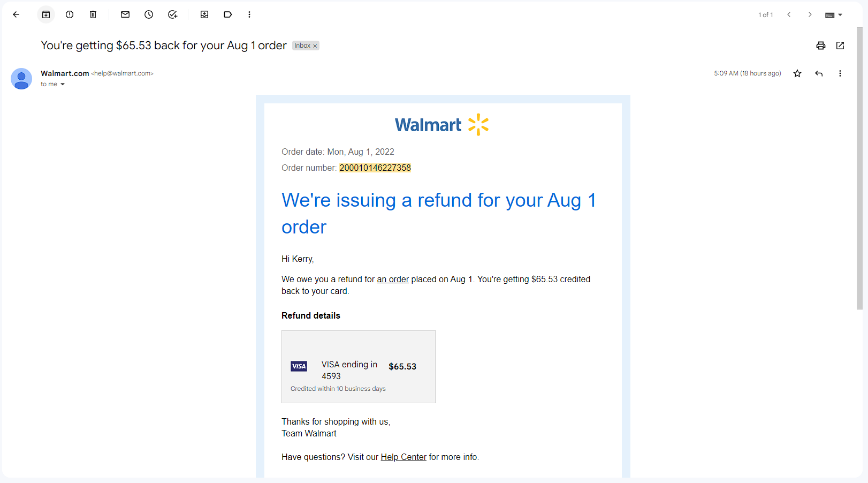Open the 'an order' link
Image resolution: width=868 pixels, height=483 pixels.
click(393, 279)
